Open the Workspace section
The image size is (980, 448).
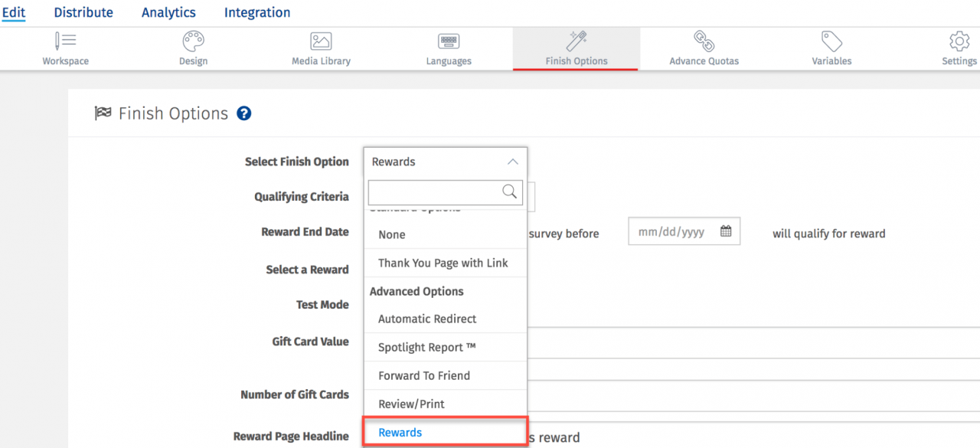point(65,47)
